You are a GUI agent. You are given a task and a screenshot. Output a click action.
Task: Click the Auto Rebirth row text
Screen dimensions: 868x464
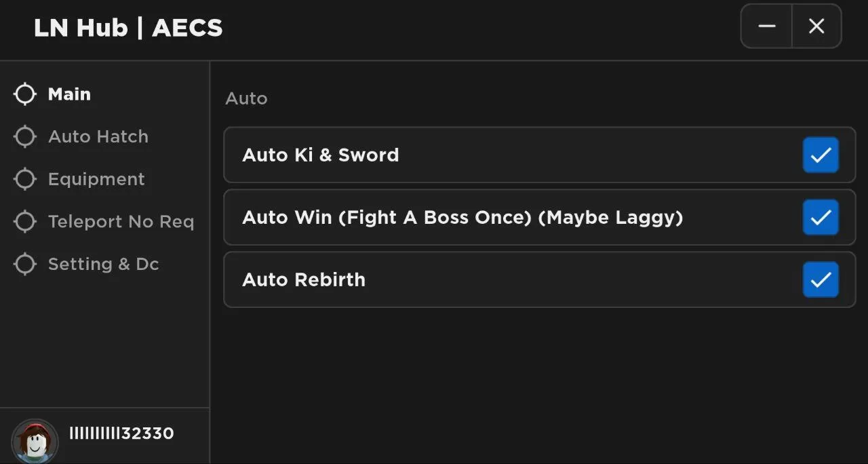[303, 279]
